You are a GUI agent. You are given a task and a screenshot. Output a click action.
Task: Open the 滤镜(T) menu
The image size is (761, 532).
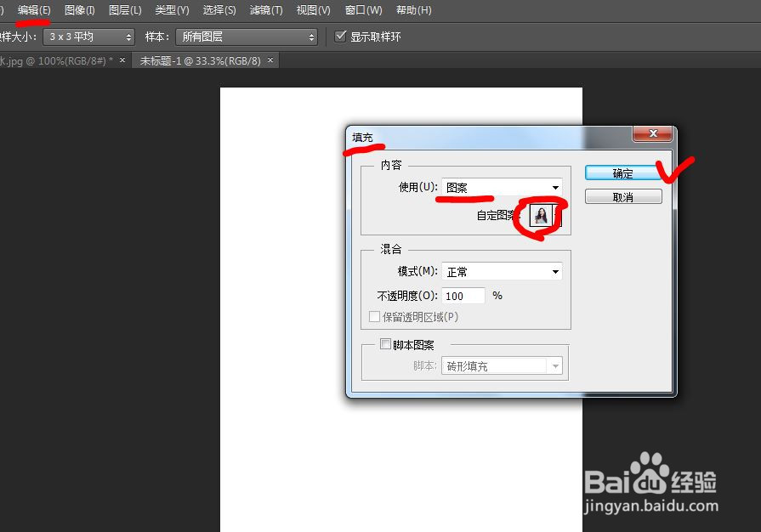click(264, 10)
